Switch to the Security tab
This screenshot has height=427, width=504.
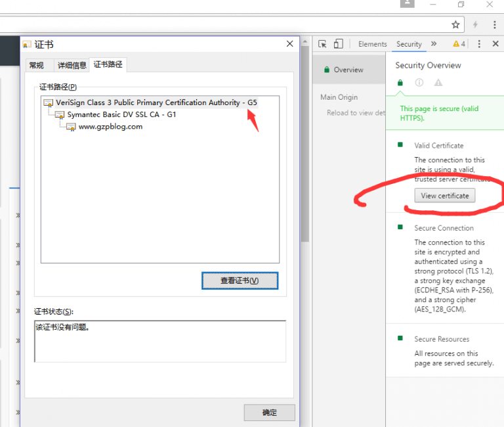click(409, 44)
